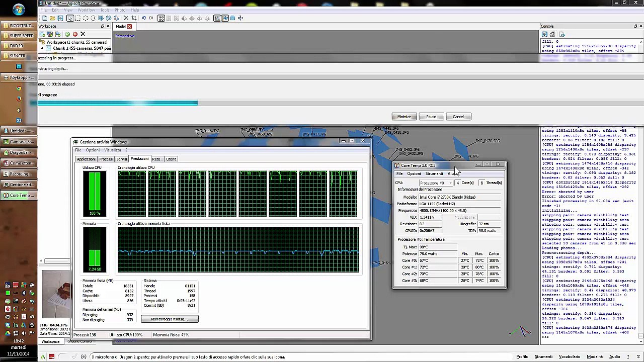Open the Processore #0 dropdown in Core Temp
The width and height of the screenshot is (644, 362).
[x=436, y=183]
